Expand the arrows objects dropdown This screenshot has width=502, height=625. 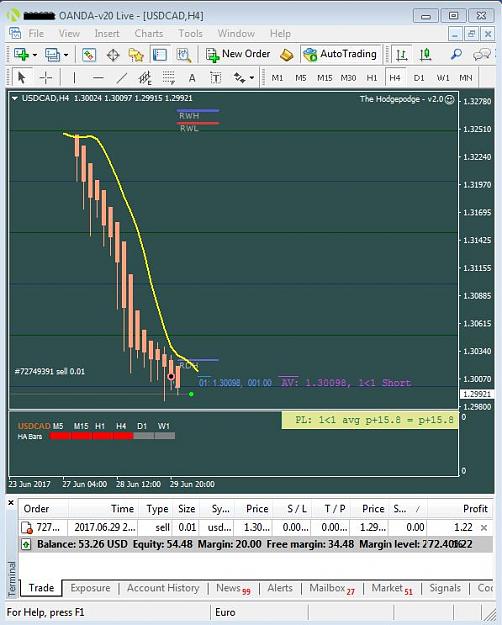[x=252, y=78]
